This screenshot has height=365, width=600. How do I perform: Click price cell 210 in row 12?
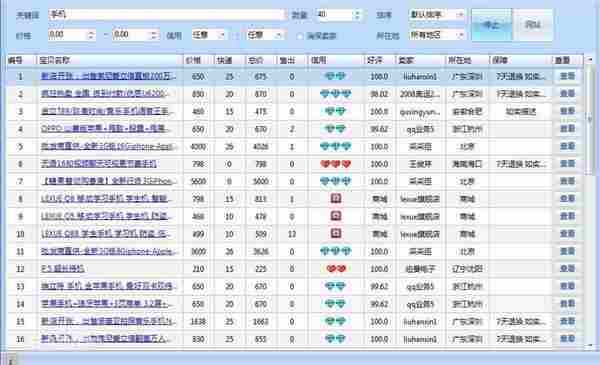198,269
